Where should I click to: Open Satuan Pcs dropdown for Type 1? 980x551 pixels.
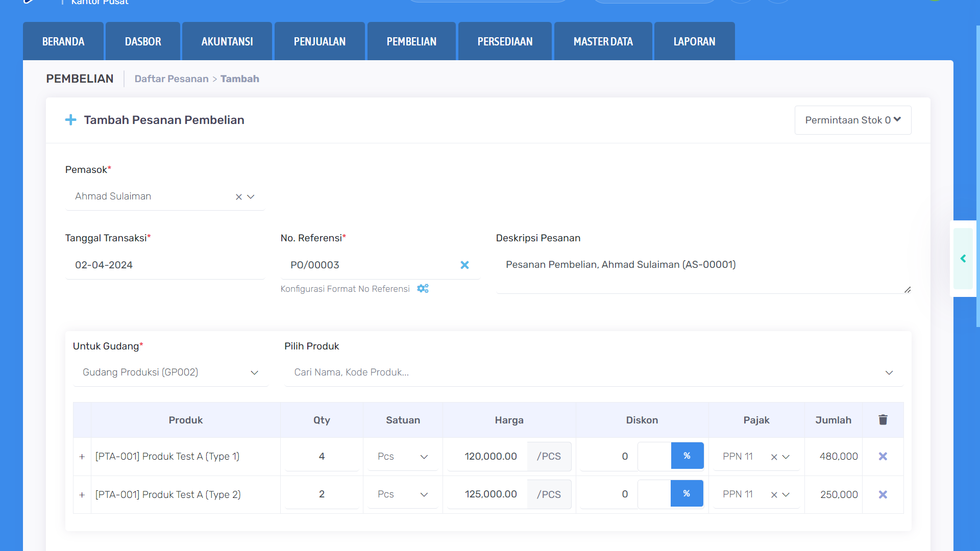403,457
